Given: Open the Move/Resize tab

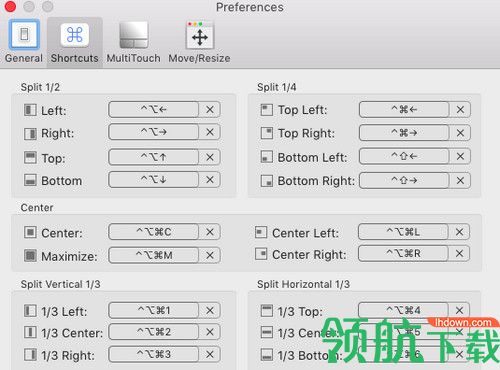Looking at the screenshot, I should (199, 42).
